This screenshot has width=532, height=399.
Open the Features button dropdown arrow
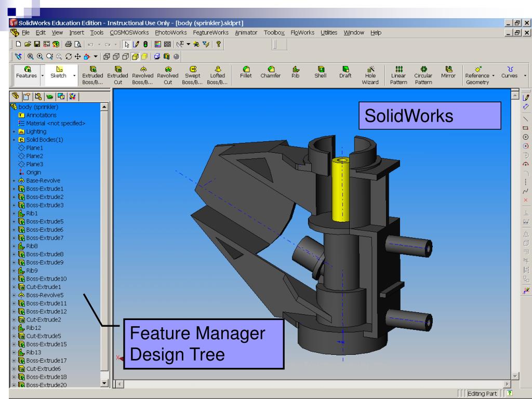click(43, 76)
